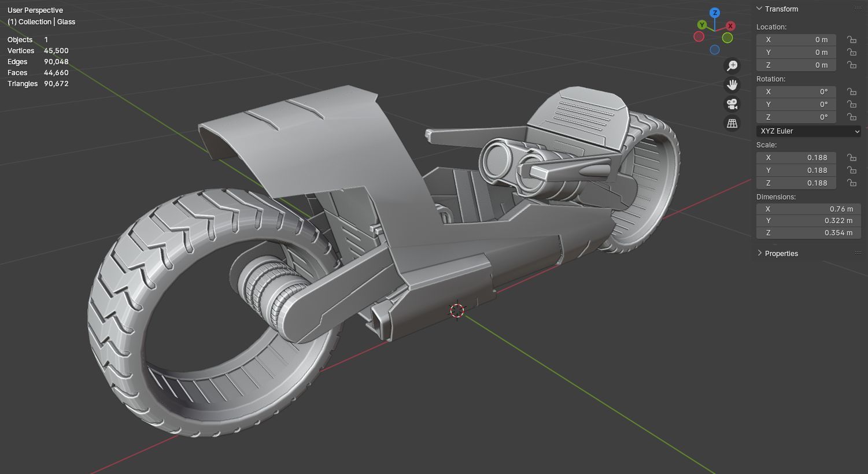868x474 pixels.
Task: Collapse the Transform panel
Action: 759,9
